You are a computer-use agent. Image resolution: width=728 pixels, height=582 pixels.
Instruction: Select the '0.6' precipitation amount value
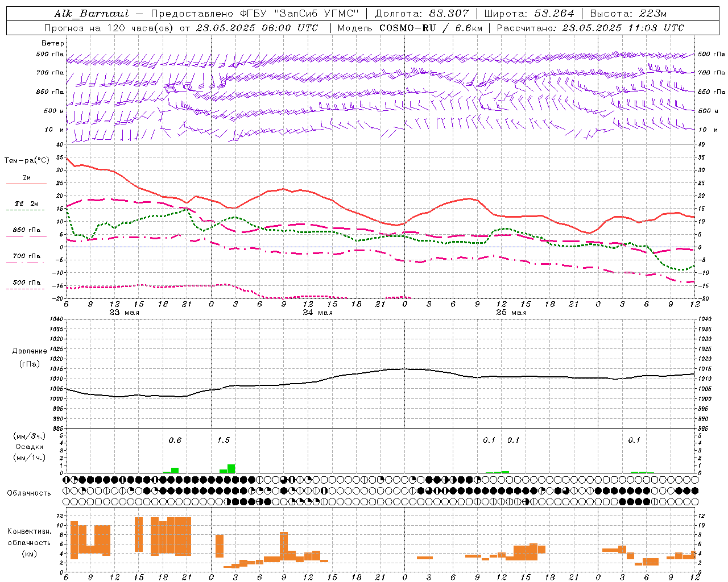[175, 440]
